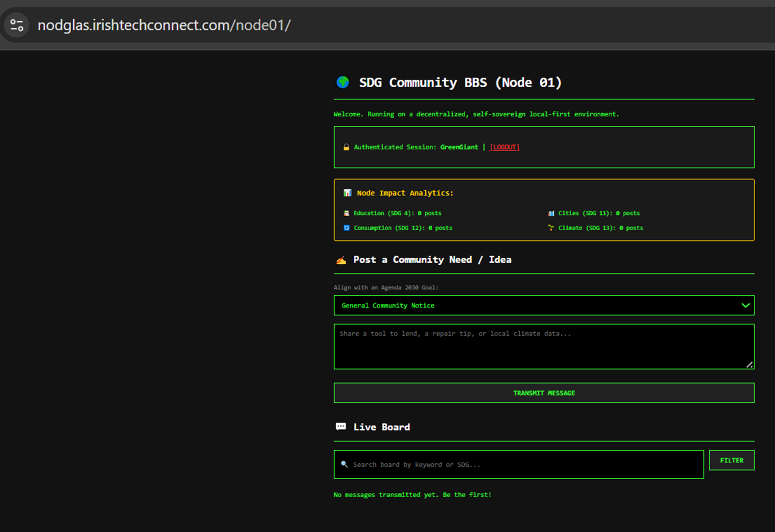Click the 'Welcome. Running on a decentralized' line

[x=476, y=114]
